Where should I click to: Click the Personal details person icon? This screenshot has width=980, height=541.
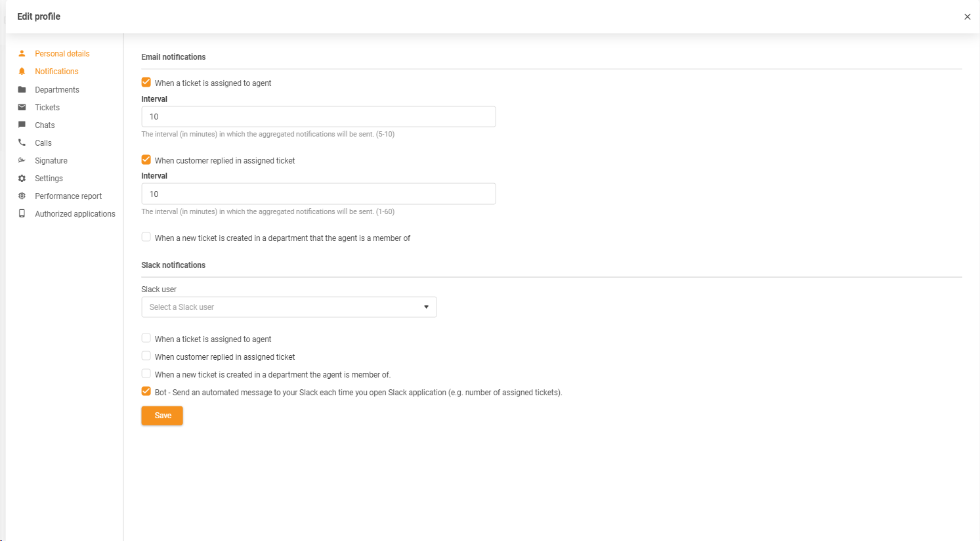22,54
